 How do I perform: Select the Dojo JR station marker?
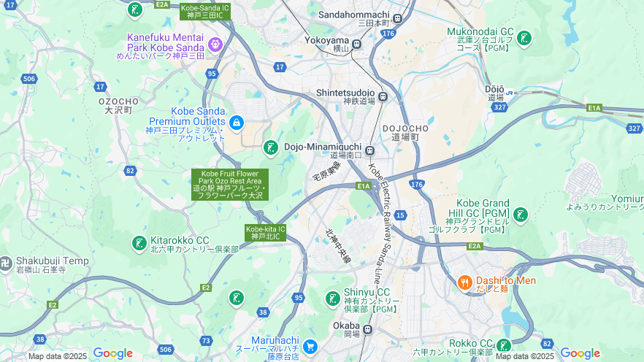510,93
